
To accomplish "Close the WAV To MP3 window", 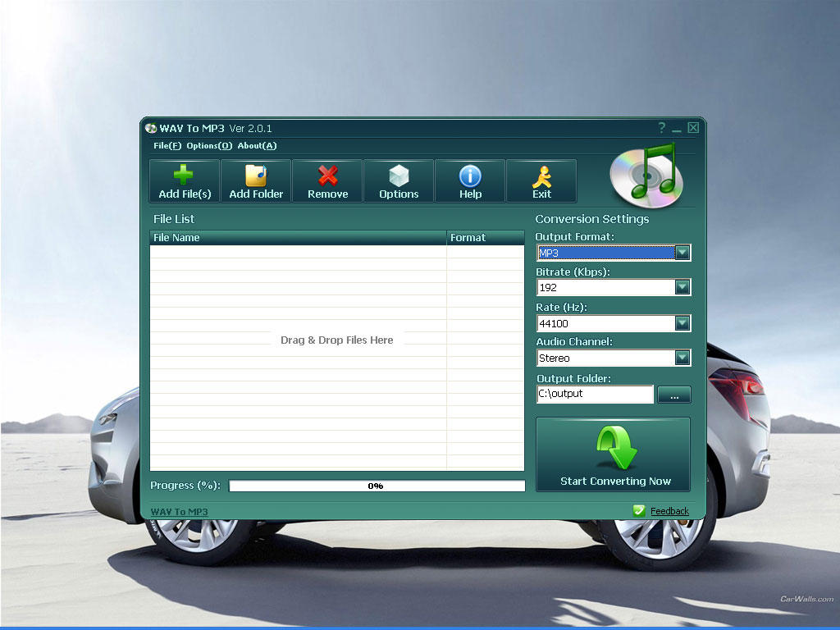I will tap(693, 127).
